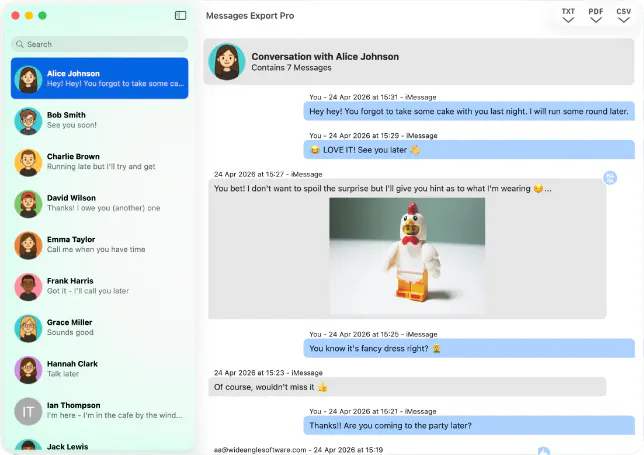Click 'Are you coming to the party later?' message
This screenshot has height=455, width=644.
pyautogui.click(x=469, y=425)
